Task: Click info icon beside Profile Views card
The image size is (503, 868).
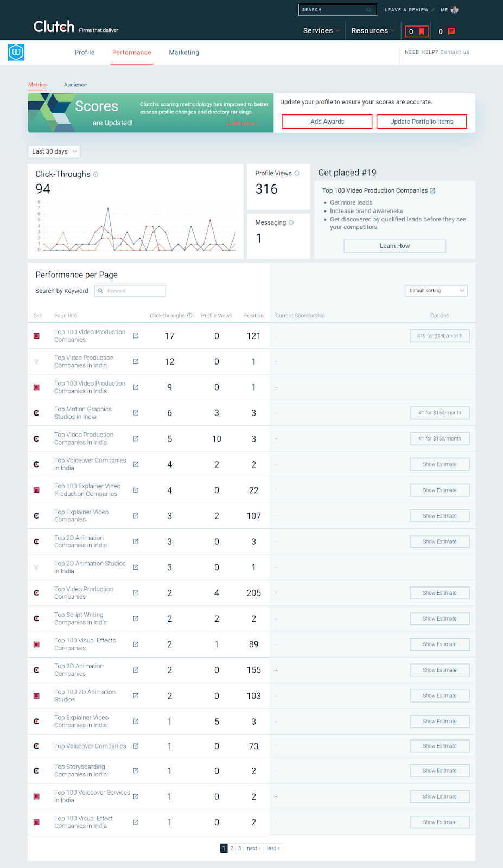Action: (297, 174)
